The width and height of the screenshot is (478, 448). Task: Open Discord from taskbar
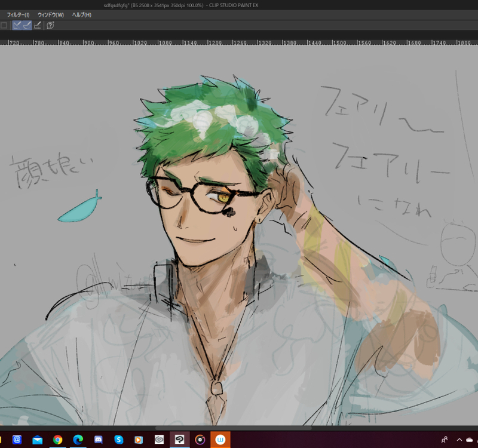point(98,440)
